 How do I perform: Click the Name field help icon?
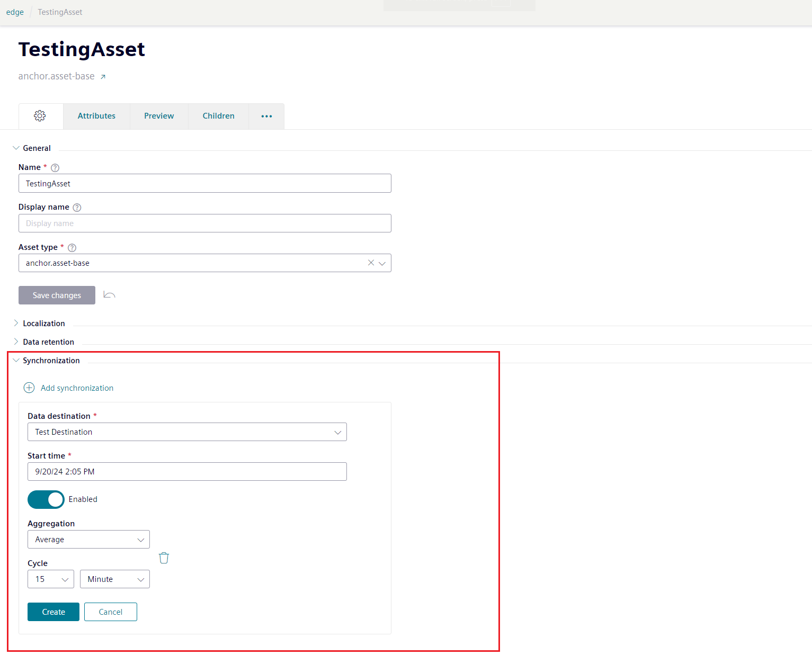click(55, 168)
